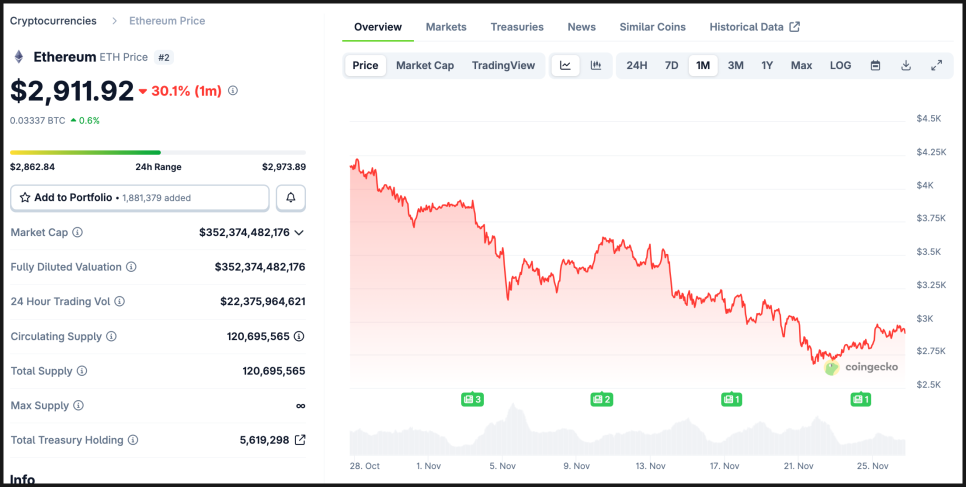Go to the Similar Coins tab
The height and width of the screenshot is (487, 966).
[652, 27]
